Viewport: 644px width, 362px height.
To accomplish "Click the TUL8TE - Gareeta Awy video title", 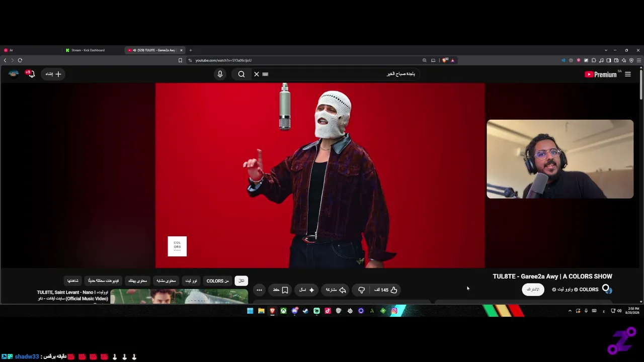I will click(x=552, y=277).
